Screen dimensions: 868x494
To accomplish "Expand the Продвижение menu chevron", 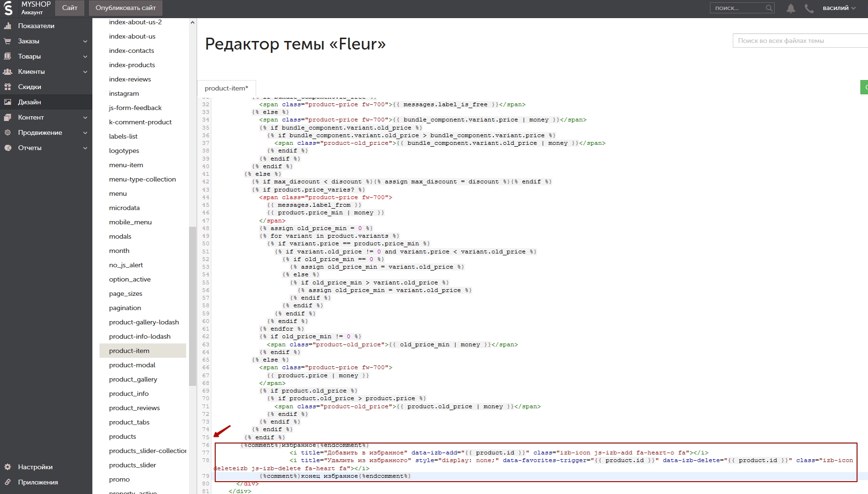I will pos(85,133).
